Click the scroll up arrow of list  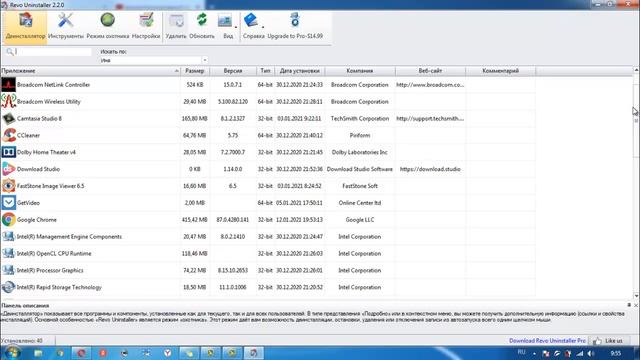636,70
